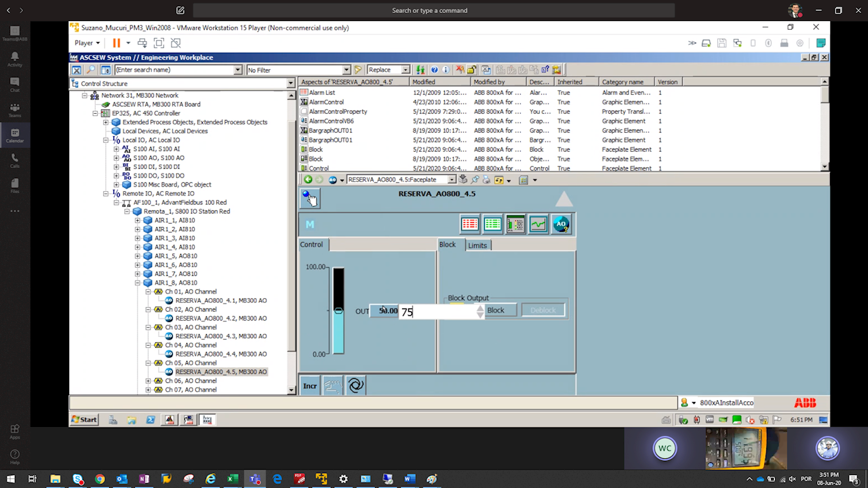Open the RESERVA_AO800_4.5:Faceplate aspect dropdown

[x=452, y=180]
